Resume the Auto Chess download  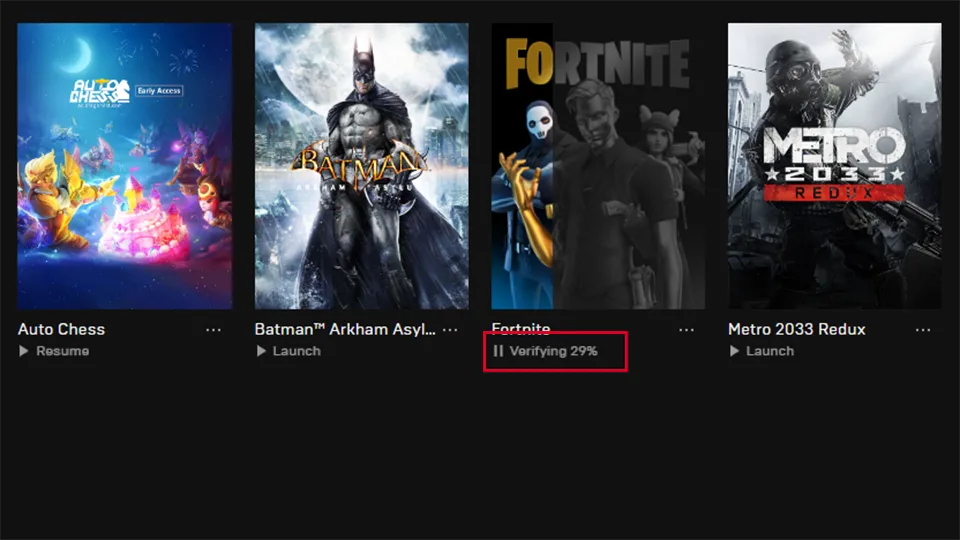click(x=54, y=351)
